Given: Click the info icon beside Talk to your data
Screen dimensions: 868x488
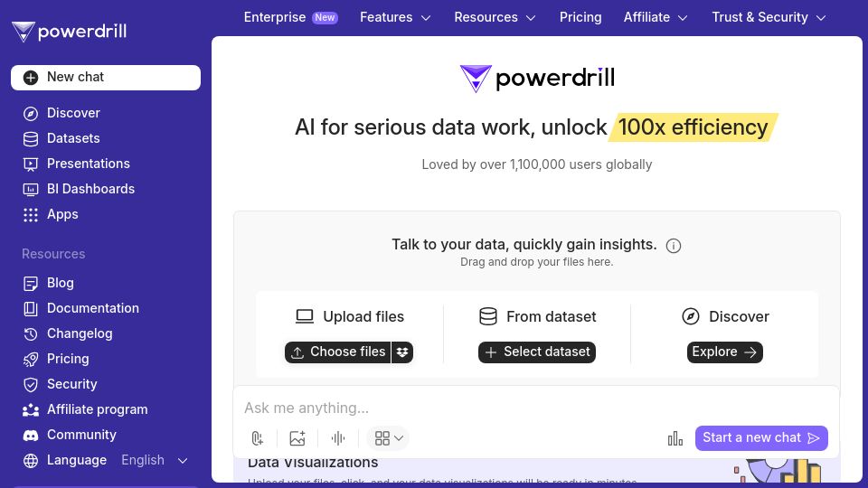Looking at the screenshot, I should [x=673, y=246].
